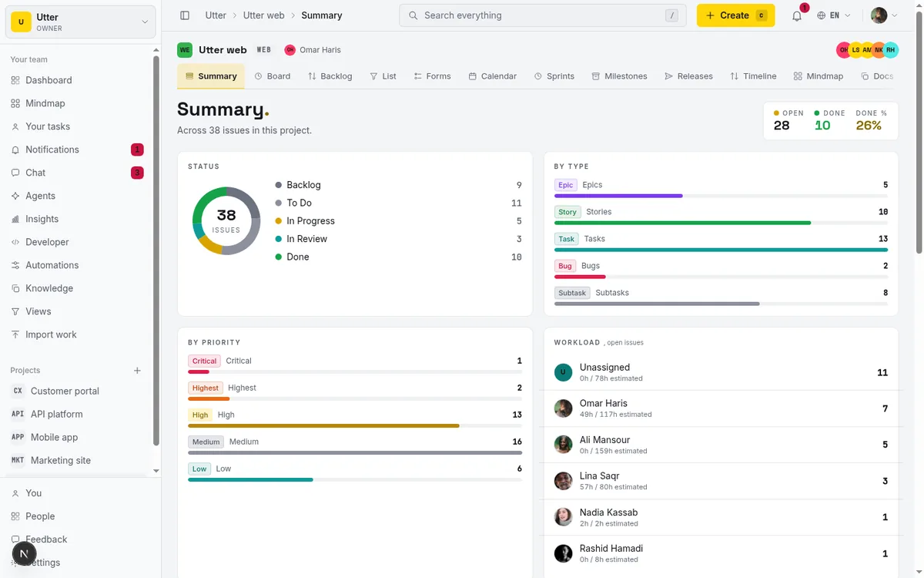The width and height of the screenshot is (924, 578).
Task: Click the Agents sparkle icon
Action: coord(15,196)
